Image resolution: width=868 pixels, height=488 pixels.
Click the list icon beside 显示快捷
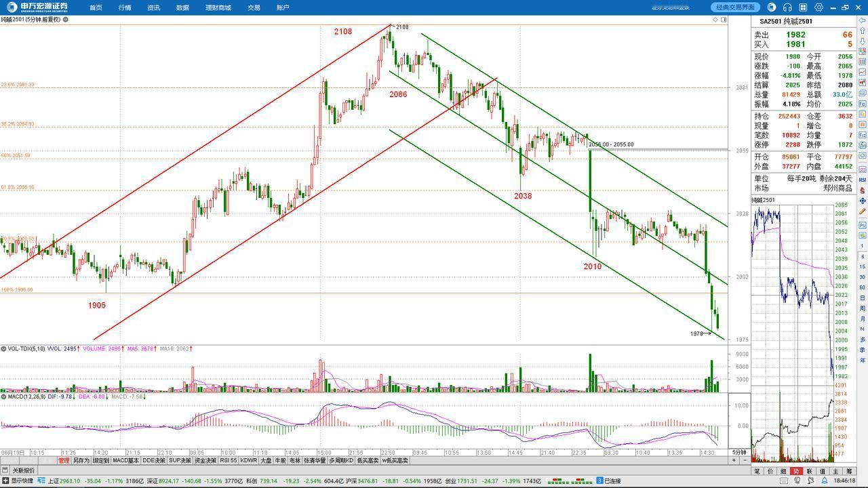pyautogui.click(x=41, y=481)
